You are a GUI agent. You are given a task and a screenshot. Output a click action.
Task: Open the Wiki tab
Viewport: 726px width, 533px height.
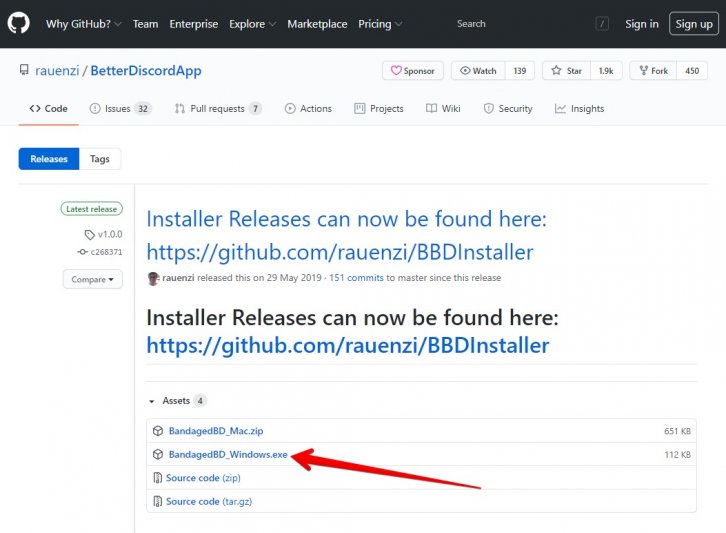pos(443,108)
